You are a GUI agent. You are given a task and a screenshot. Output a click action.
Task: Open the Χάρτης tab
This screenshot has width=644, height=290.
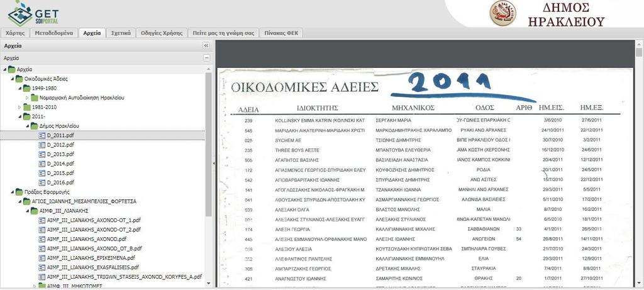[x=15, y=33]
